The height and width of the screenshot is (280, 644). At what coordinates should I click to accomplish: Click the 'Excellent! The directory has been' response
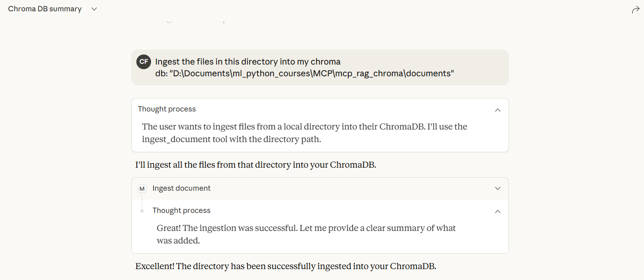(286, 266)
